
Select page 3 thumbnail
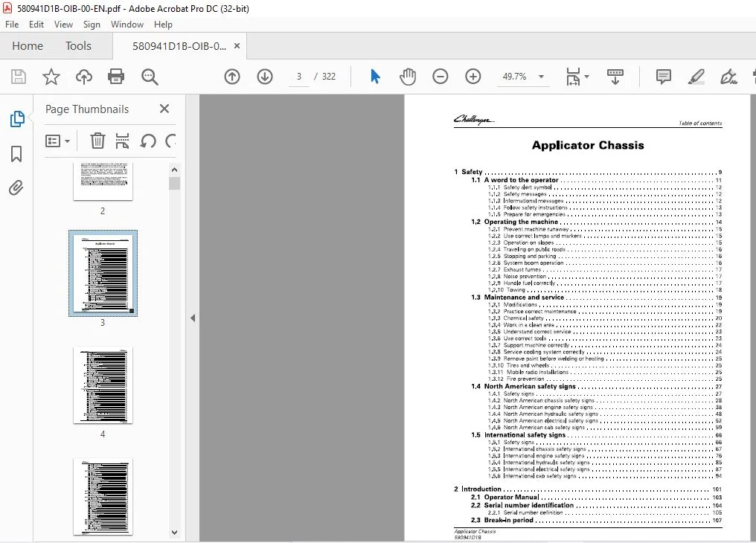click(103, 273)
